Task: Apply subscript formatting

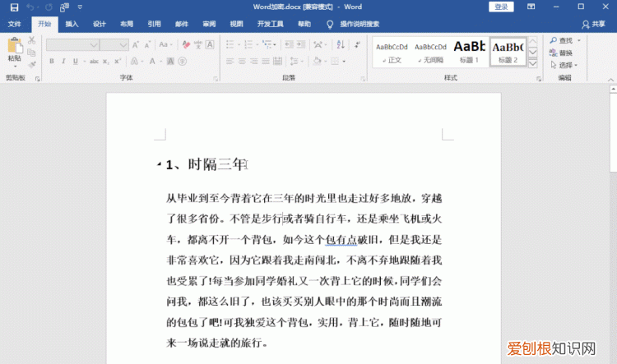Action: [105, 62]
